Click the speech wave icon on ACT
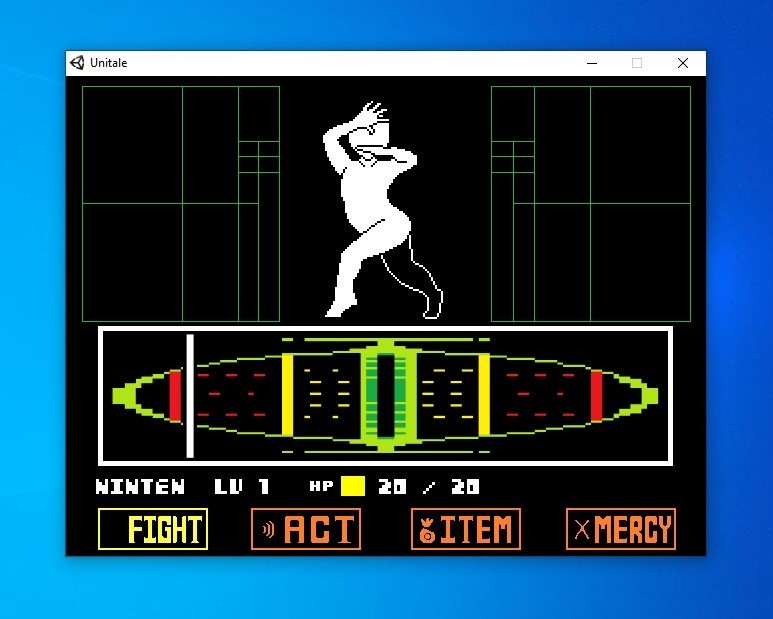Screen dimensions: 773x619 click(x=269, y=530)
